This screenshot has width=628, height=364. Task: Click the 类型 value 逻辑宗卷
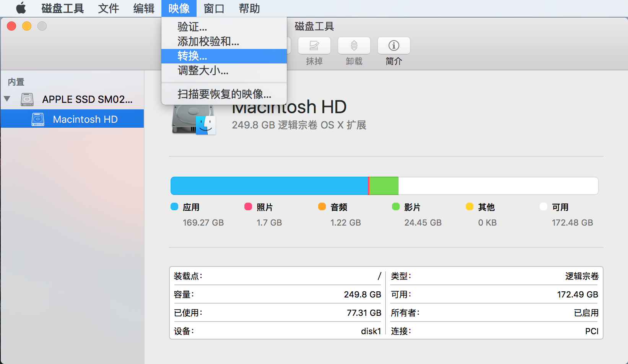[582, 276]
